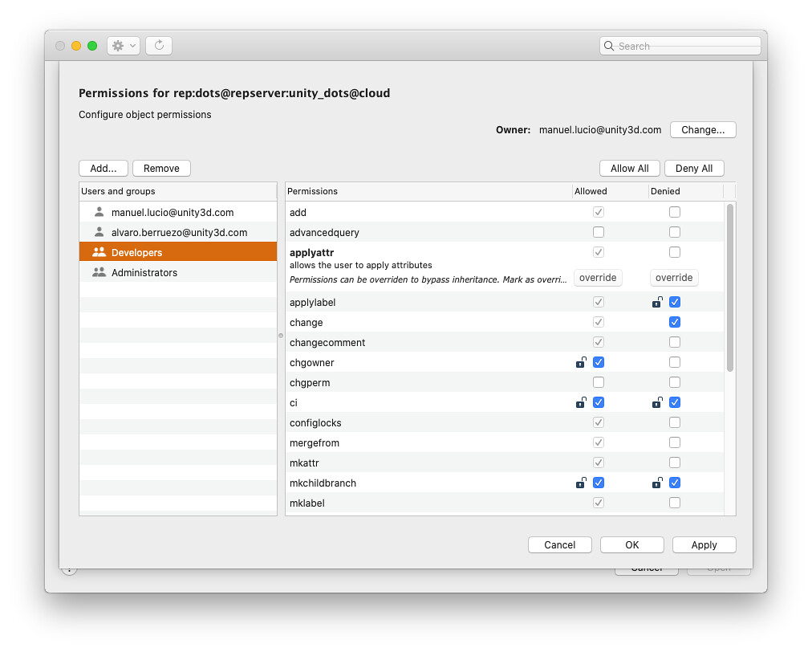This screenshot has height=652, width=812.
Task: Check the Denied checkbox for chgperm
Action: coord(674,382)
